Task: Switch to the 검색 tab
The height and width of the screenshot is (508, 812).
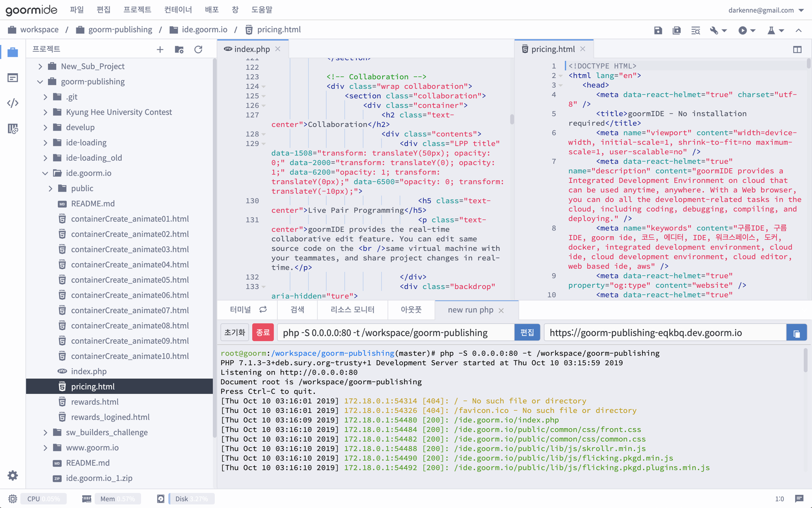Action: (297, 310)
